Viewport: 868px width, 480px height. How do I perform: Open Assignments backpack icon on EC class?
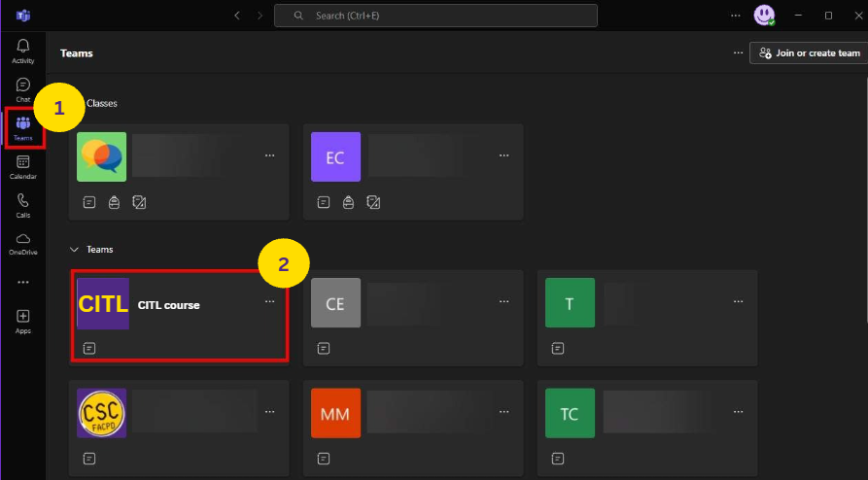tap(349, 202)
